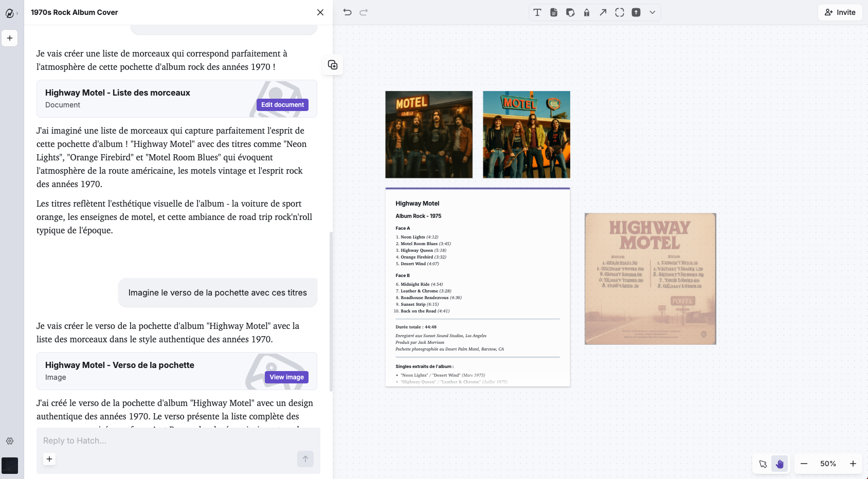Select the Document tool icon
This screenshot has height=479, width=868.
pyautogui.click(x=554, y=12)
